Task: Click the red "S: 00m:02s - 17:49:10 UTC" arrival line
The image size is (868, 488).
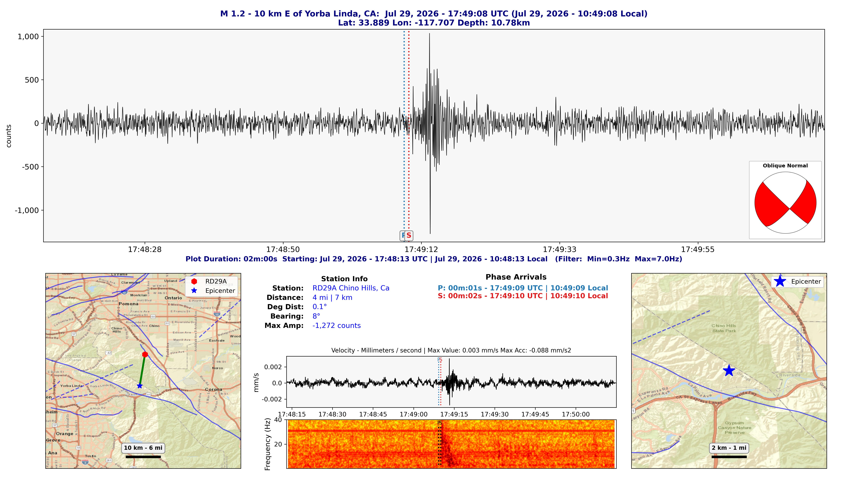Action: point(523,296)
